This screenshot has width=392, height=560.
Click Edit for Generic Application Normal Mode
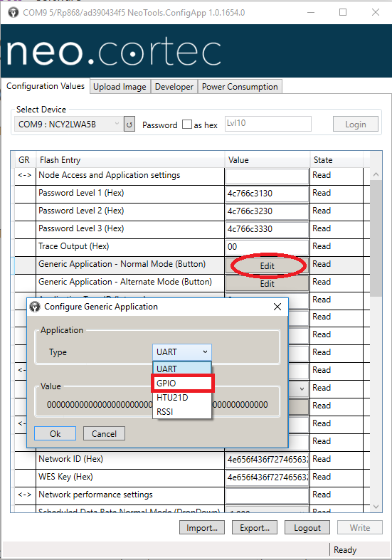[267, 265]
